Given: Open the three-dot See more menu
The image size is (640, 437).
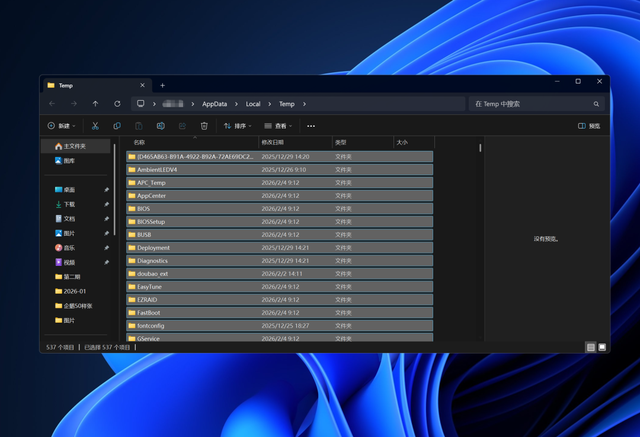Looking at the screenshot, I should click(311, 126).
